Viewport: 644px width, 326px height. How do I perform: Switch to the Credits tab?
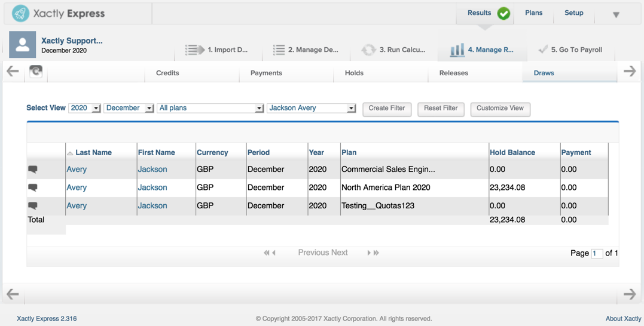coord(167,73)
